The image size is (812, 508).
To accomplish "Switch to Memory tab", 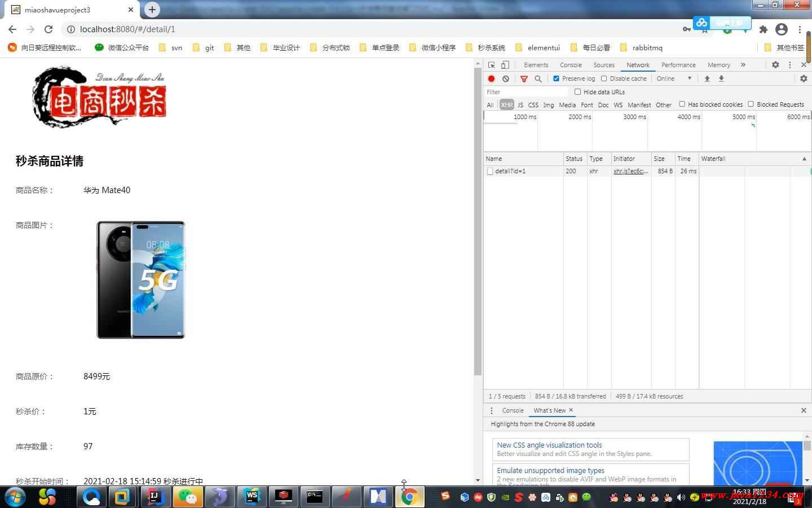I will [x=719, y=65].
